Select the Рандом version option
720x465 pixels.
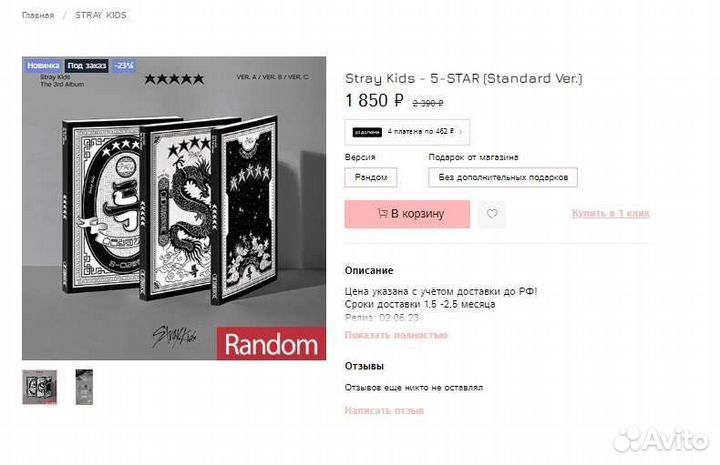coord(371,177)
